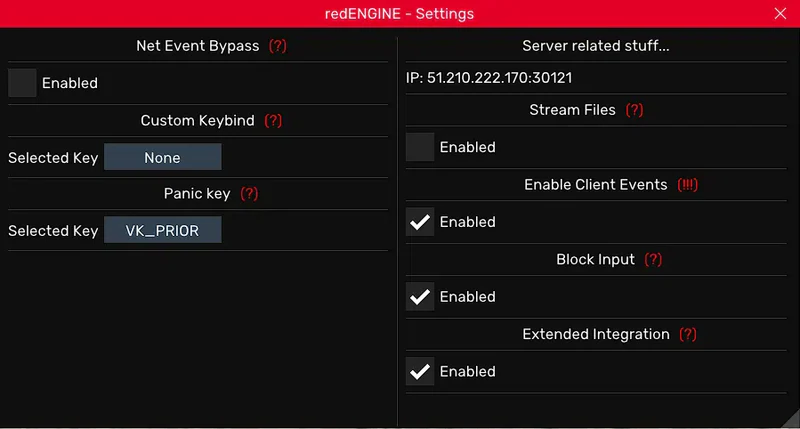Image resolution: width=800 pixels, height=429 pixels.
Task: Open the Net Event Bypass help tooltip
Action: click(278, 46)
